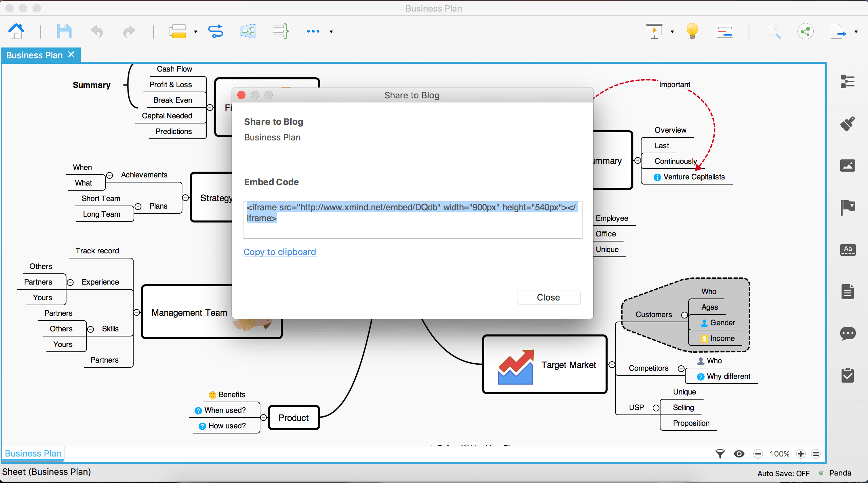Toggle the eye visibility icon in status bar
868x483 pixels.
click(x=739, y=454)
